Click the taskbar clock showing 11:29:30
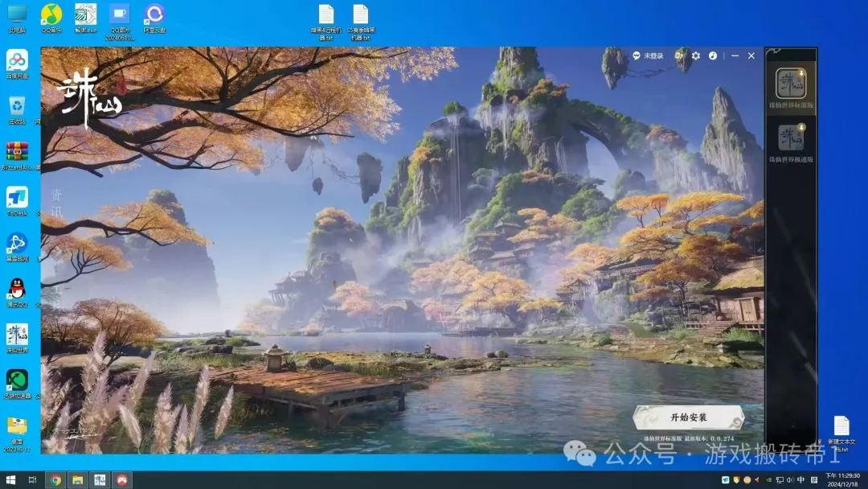Image resolution: width=868 pixels, height=489 pixels. click(x=842, y=479)
